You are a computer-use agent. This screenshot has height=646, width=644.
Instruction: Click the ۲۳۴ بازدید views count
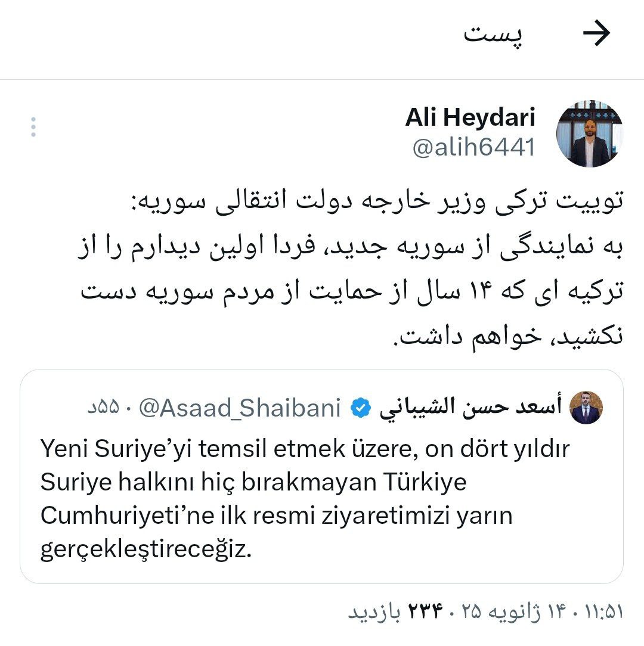pos(396,612)
